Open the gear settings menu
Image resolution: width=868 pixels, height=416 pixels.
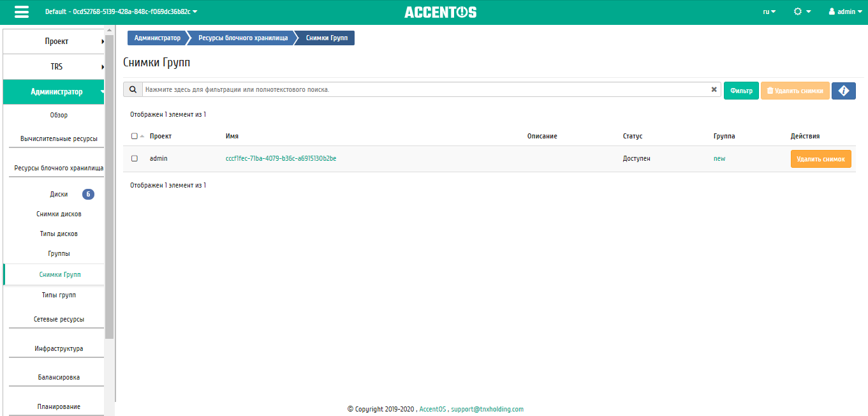coord(802,11)
